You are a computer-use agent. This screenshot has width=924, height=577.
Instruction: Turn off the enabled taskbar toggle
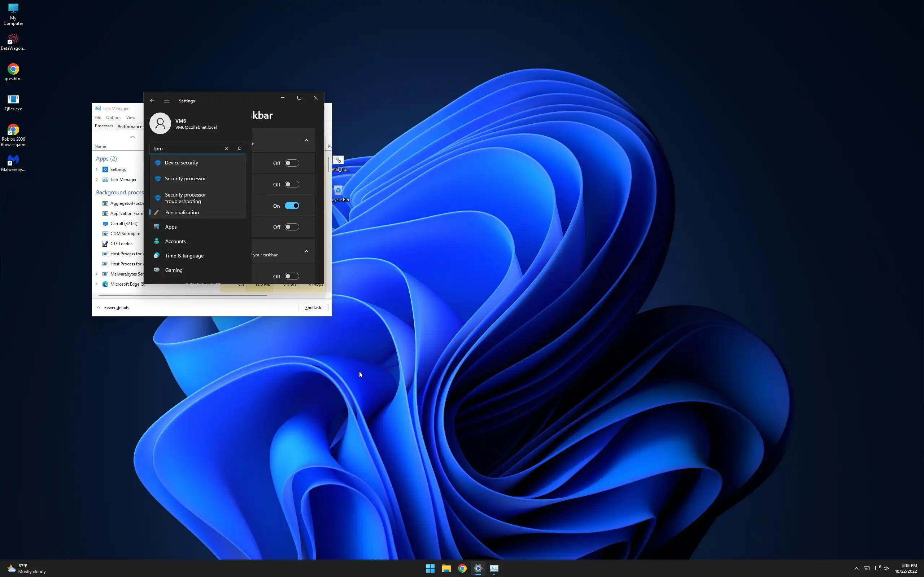pyautogui.click(x=292, y=206)
